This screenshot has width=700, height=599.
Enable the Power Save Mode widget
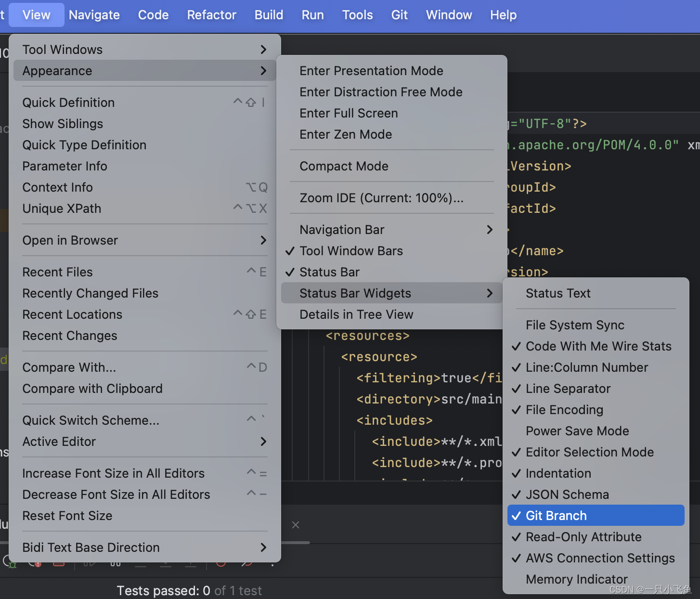[x=596, y=431]
